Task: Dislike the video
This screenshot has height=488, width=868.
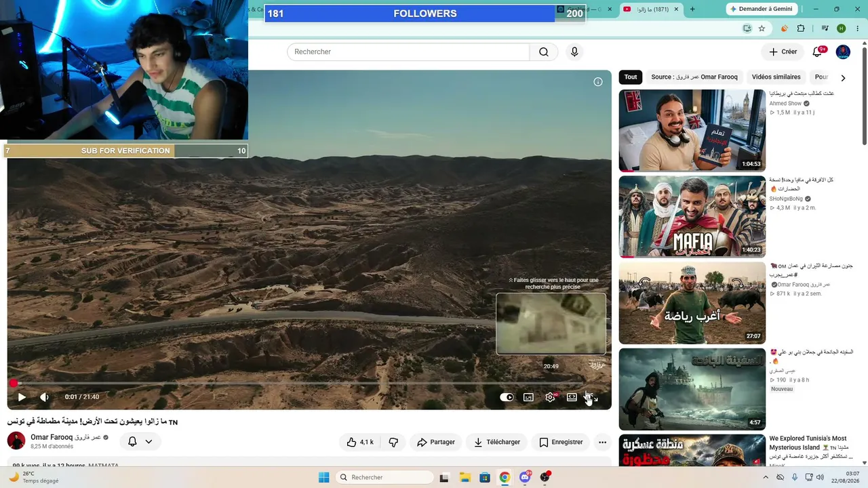Action: 394,442
